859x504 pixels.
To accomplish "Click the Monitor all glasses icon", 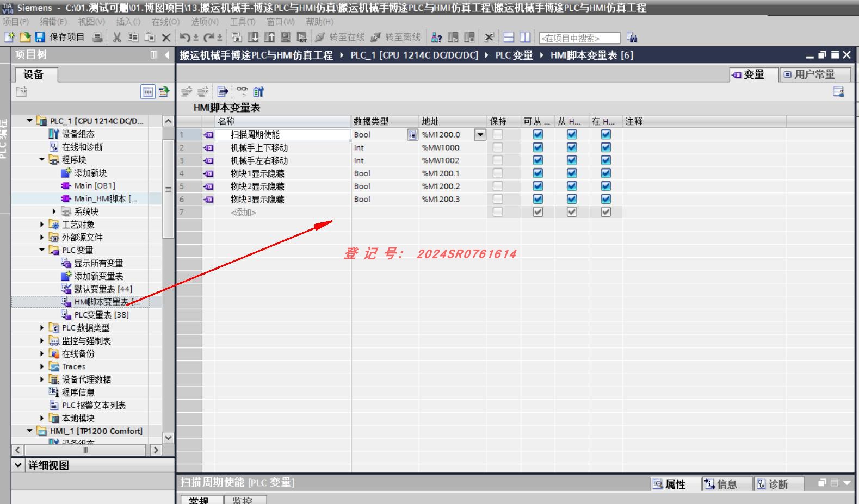I will pyautogui.click(x=242, y=91).
